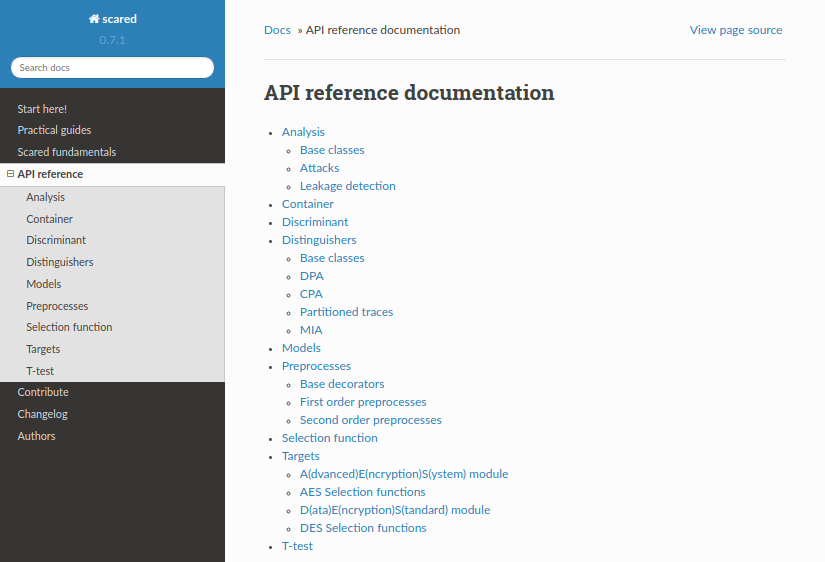Screen dimensions: 825x562
Task: Open the MIA link
Action: click(x=311, y=330)
